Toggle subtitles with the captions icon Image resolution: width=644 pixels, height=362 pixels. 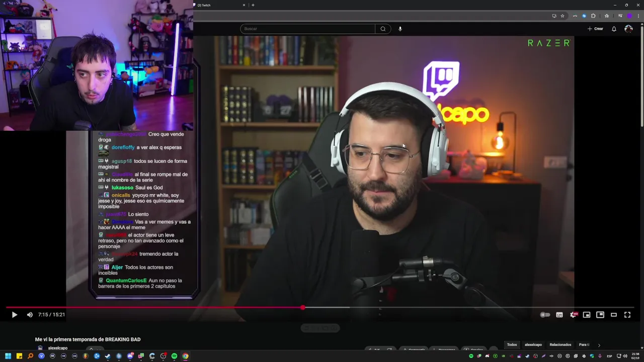click(x=559, y=315)
